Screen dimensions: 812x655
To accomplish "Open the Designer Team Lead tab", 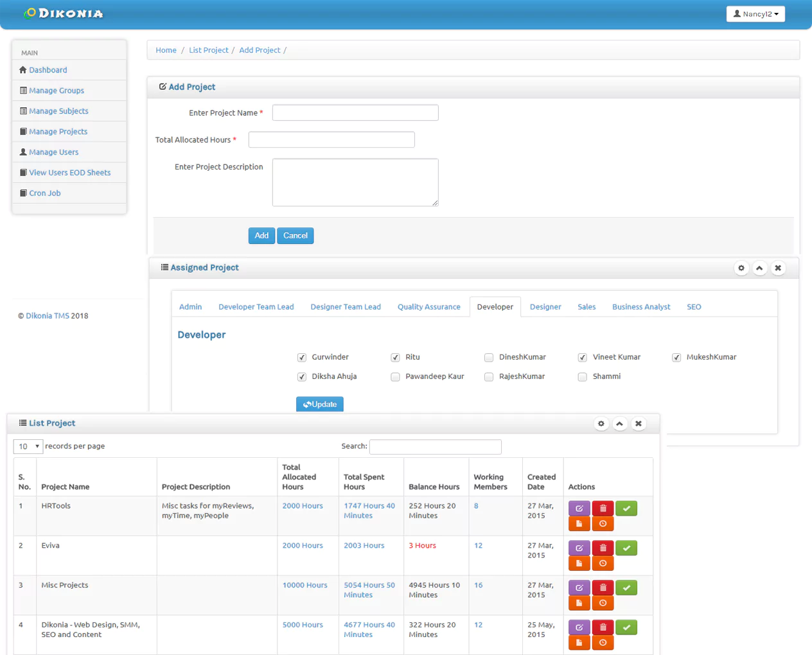I will [x=346, y=307].
